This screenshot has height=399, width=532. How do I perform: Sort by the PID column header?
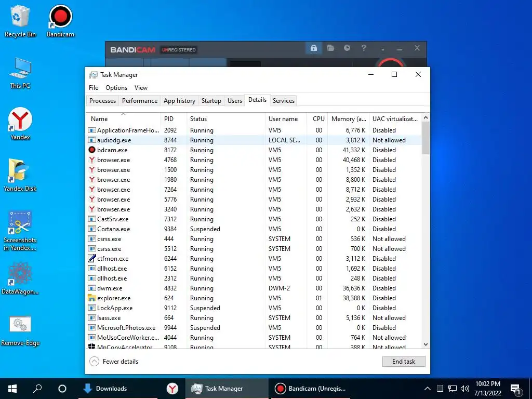[174, 119]
